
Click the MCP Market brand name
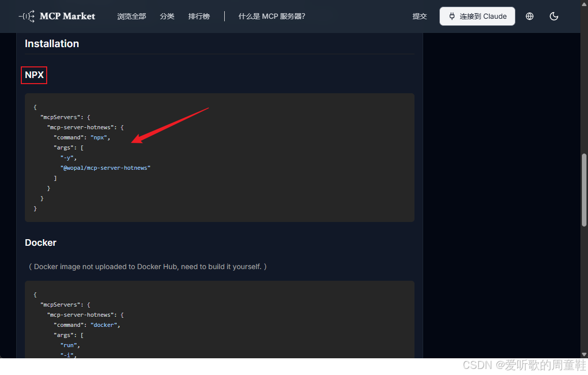pyautogui.click(x=67, y=16)
